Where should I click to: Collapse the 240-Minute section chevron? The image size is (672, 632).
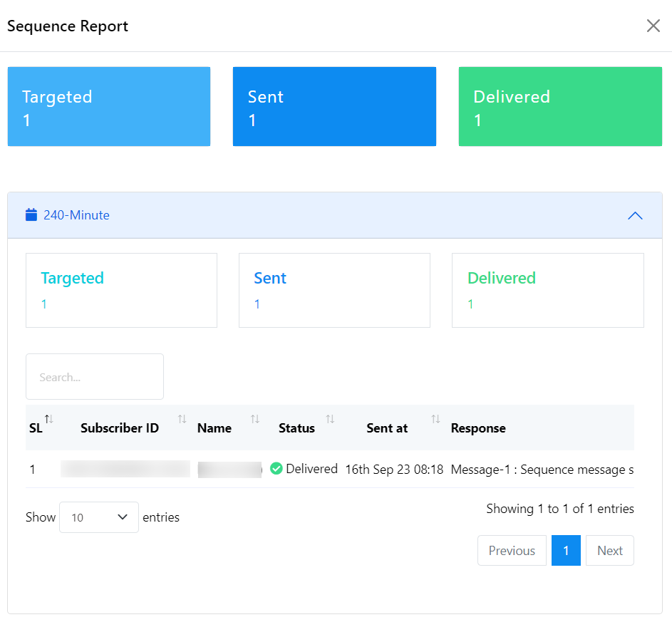(x=635, y=215)
